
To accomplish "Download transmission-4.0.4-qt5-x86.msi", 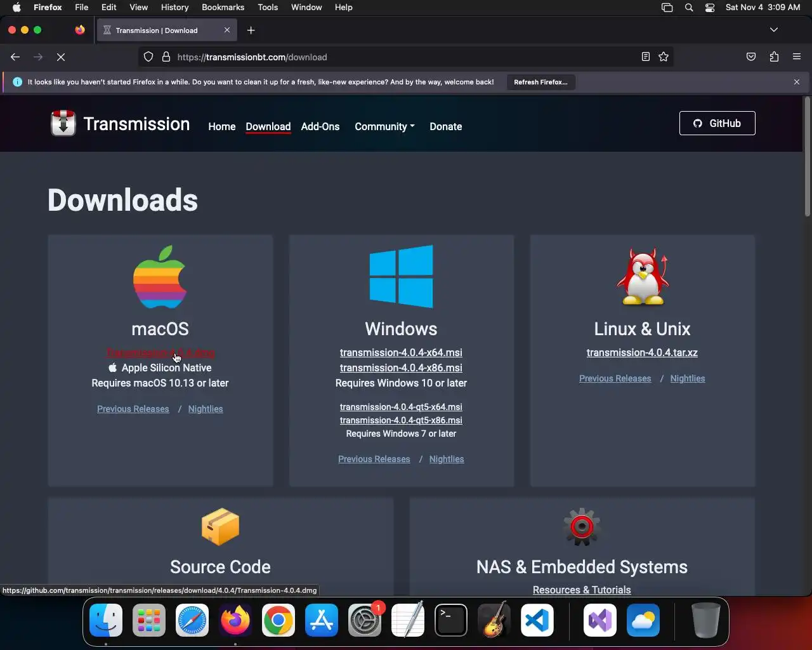I will point(401,420).
